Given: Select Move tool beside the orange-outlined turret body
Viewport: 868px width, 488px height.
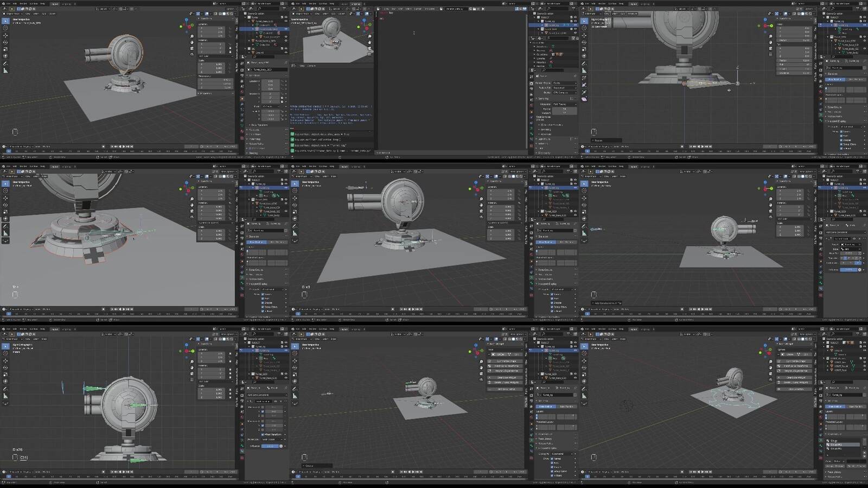Looking at the screenshot, I should (x=5, y=35).
